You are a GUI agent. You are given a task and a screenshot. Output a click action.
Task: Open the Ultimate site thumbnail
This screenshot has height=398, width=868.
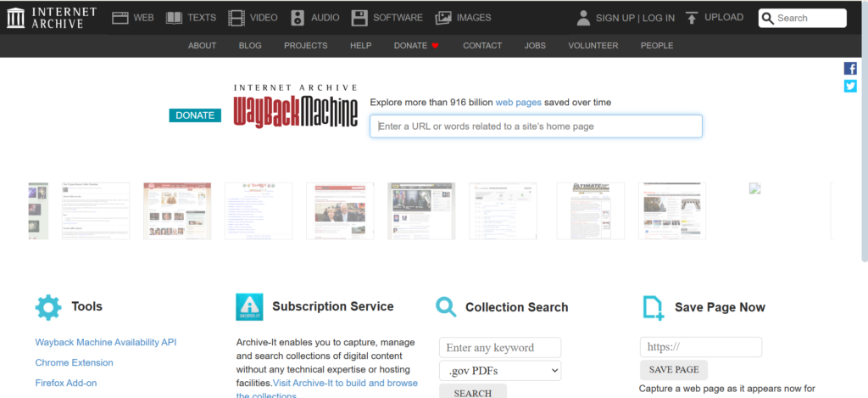(590, 210)
